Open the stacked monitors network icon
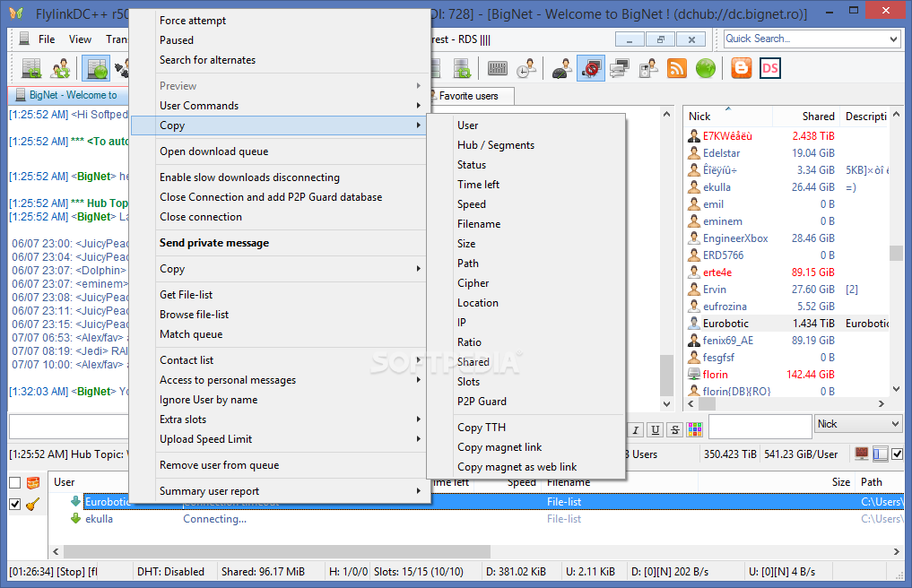912x588 pixels. click(x=620, y=69)
